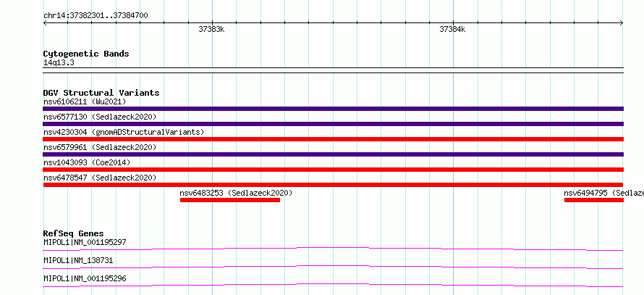
Task: Click the 14q13.3 cytogenetic band bar
Action: click(x=333, y=70)
